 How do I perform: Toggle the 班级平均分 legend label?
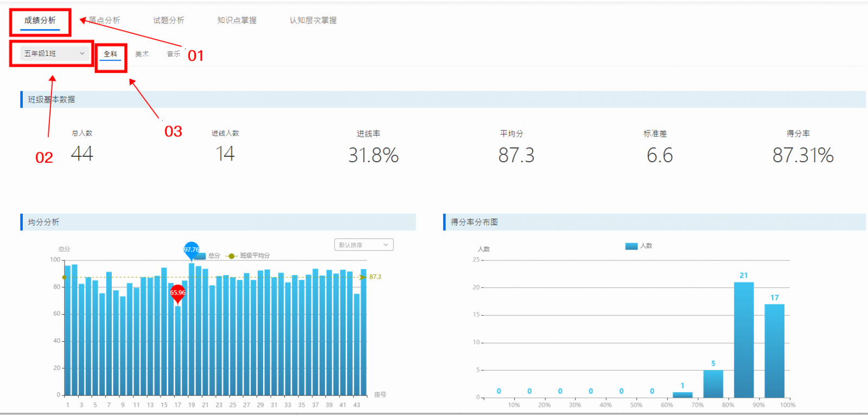255,256
